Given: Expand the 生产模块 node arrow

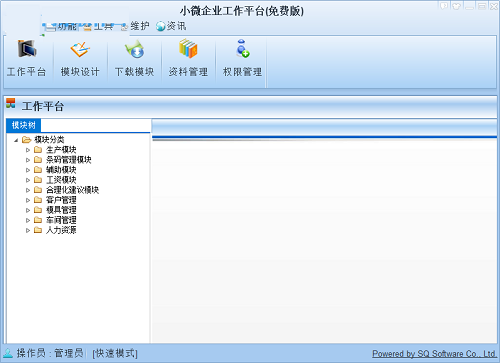Looking at the screenshot, I should [28, 150].
